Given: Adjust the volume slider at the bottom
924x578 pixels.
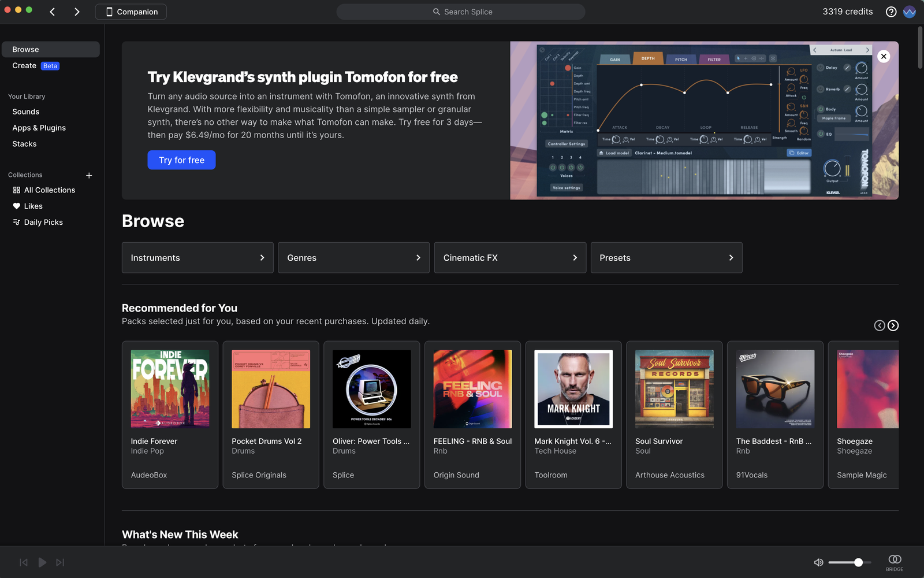Looking at the screenshot, I should [x=849, y=562].
